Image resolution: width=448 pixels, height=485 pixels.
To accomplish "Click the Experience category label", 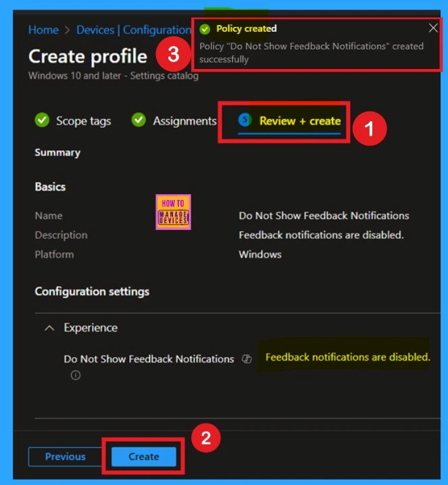I will 91,328.
